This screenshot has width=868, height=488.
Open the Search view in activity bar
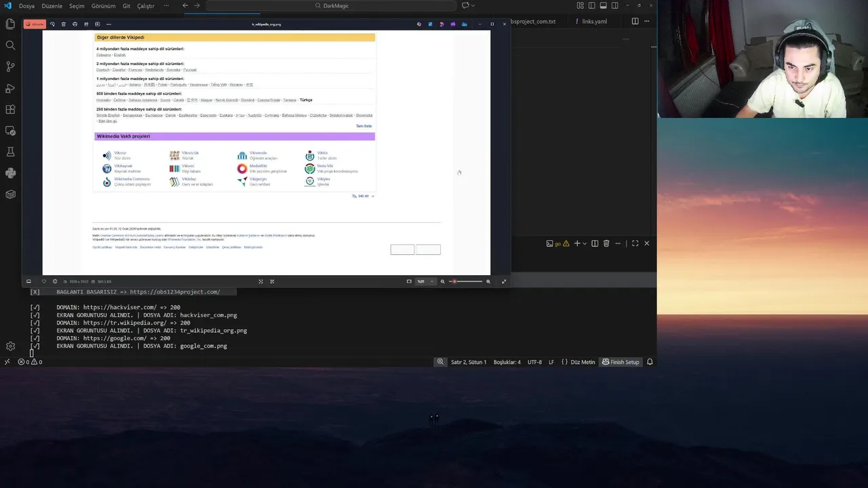pos(10,45)
